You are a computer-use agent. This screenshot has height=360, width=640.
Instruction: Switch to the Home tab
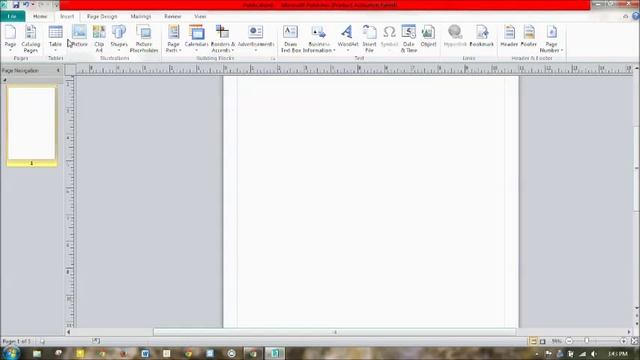point(40,16)
